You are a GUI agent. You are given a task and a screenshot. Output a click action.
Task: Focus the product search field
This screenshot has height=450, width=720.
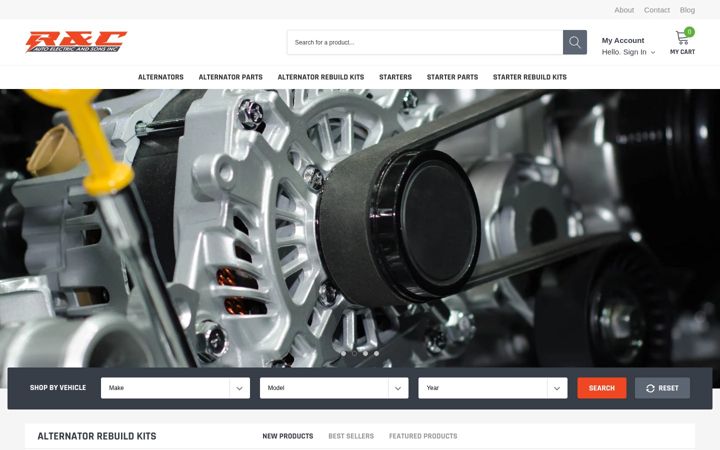(425, 42)
